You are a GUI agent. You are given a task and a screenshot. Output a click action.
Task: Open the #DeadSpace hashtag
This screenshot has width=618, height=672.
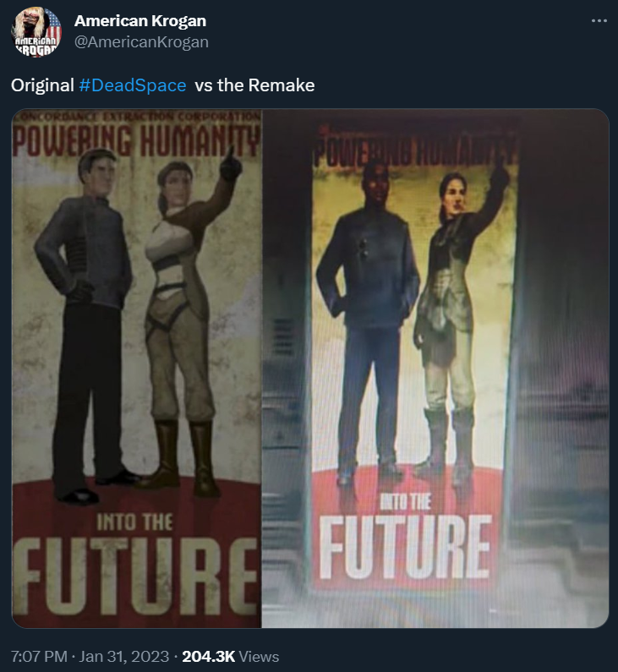coord(133,85)
